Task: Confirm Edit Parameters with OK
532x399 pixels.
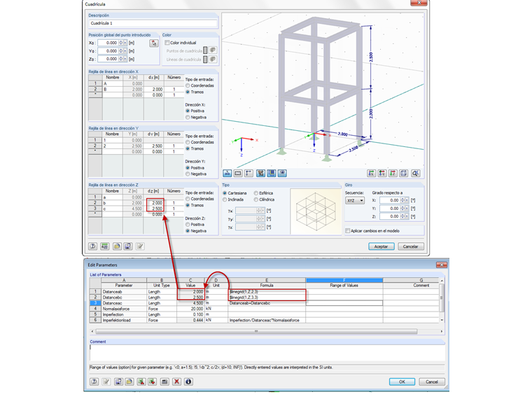Action: pyautogui.click(x=402, y=381)
